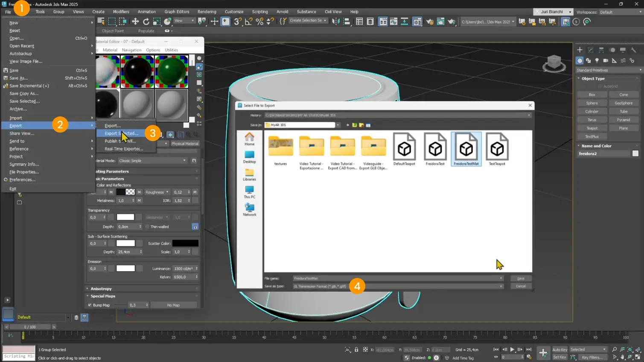Click the GeoSphere primitive button
Image resolution: width=644 pixels, height=362 pixels.
(624, 103)
